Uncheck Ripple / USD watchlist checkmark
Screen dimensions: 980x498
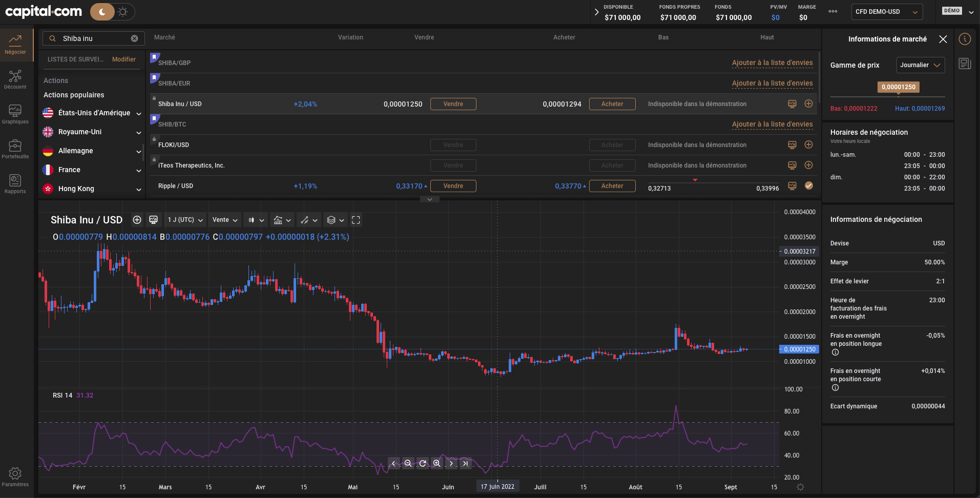pyautogui.click(x=808, y=185)
